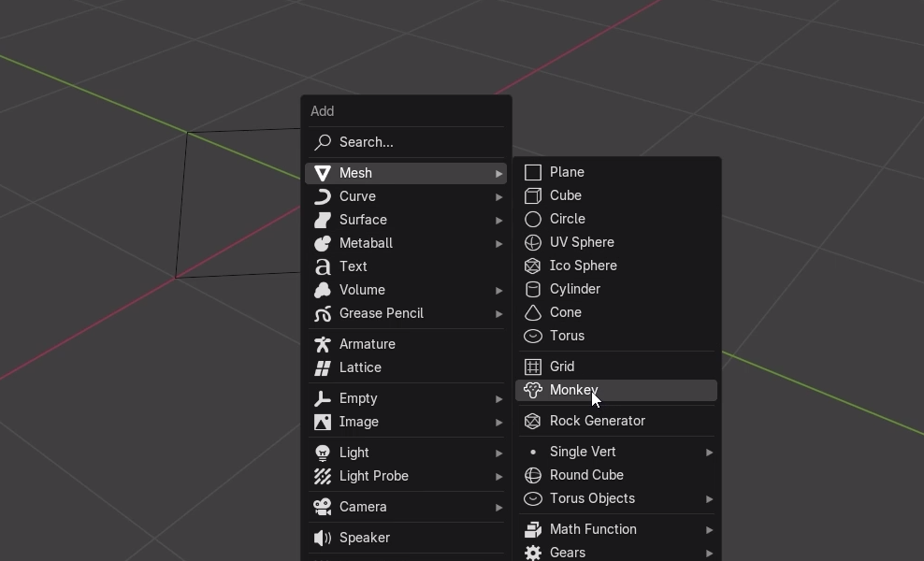Screen dimensions: 924x561
Task: Open Torus Objects entry
Action: coord(616,498)
